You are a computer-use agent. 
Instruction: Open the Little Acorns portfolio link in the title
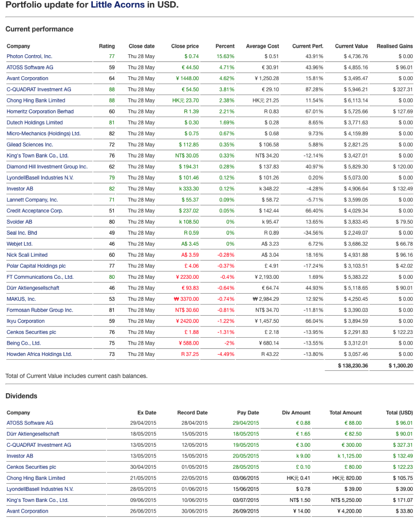click(118, 5)
